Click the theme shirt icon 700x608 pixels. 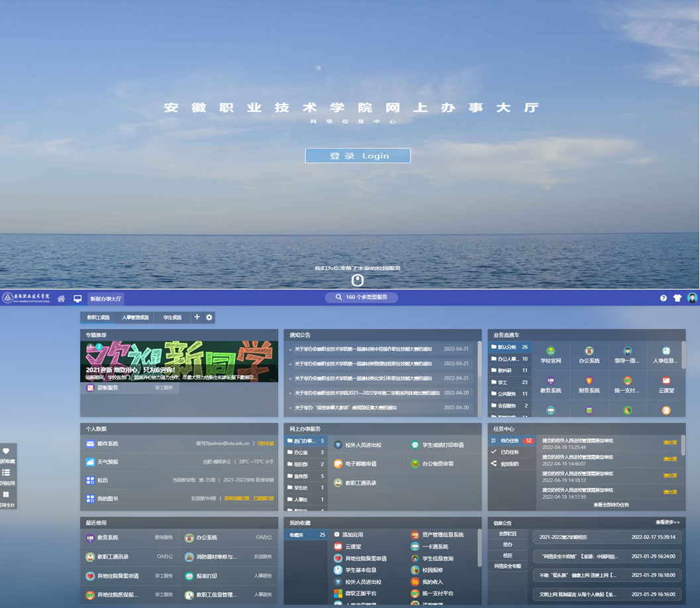(x=677, y=298)
